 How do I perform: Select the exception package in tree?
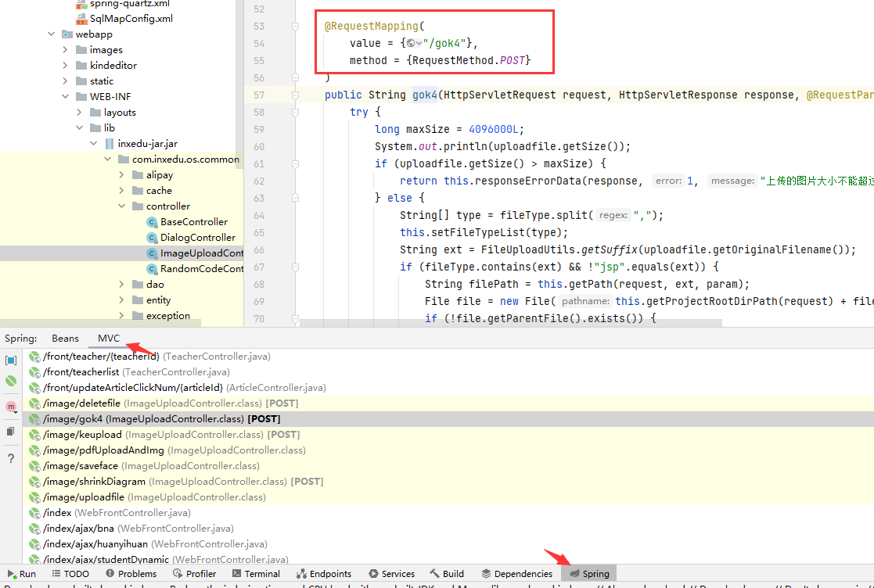(167, 316)
